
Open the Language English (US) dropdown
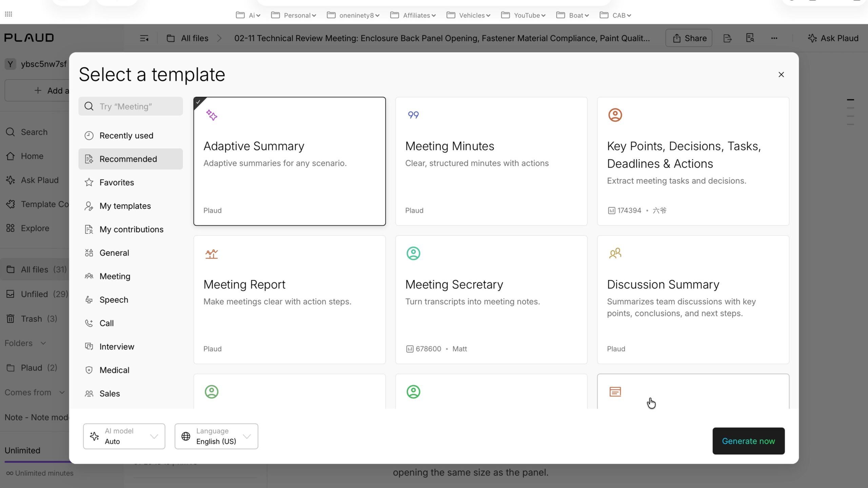216,436
